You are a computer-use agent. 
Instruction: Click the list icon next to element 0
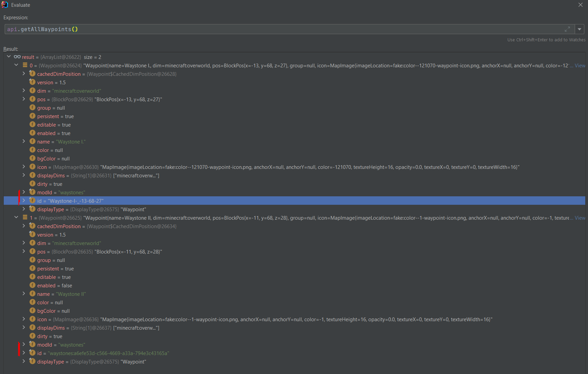(25, 65)
